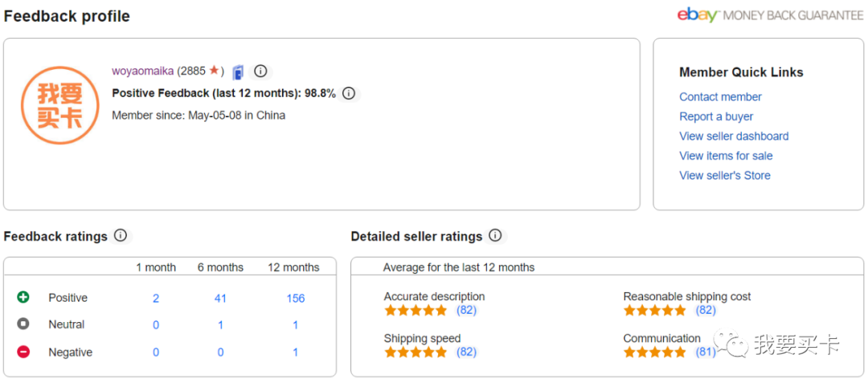Image resolution: width=868 pixels, height=383 pixels.
Task: Click the blue eBay store badge icon
Action: click(x=238, y=72)
